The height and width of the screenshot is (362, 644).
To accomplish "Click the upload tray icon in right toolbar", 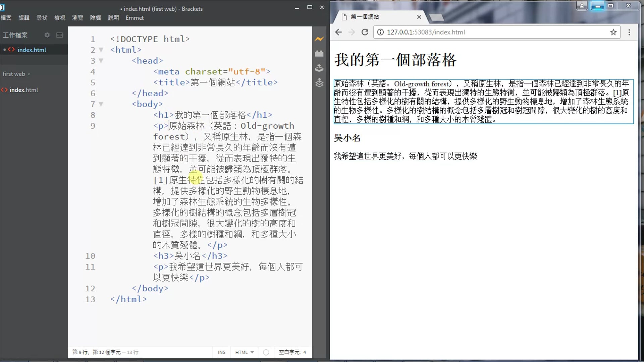I will tap(319, 68).
